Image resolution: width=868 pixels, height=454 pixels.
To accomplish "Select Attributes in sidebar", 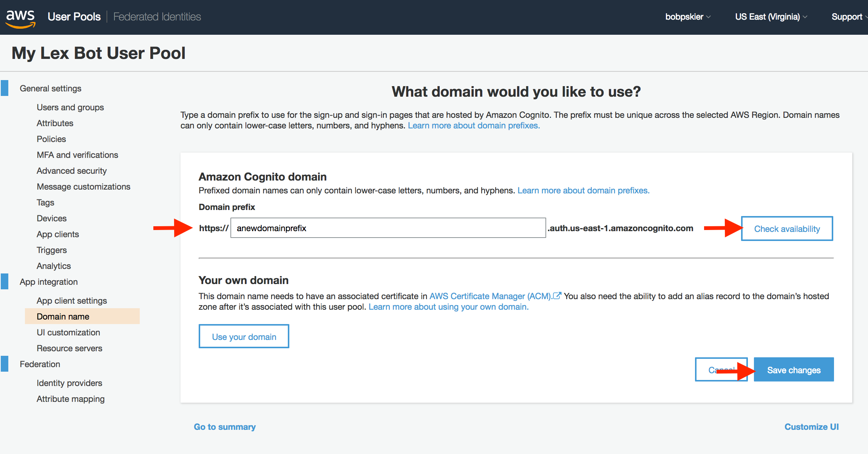I will click(55, 123).
